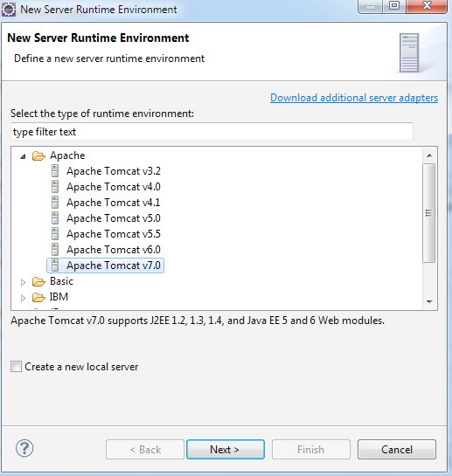452x476 pixels.
Task: Click the IBM folder icon
Action: (x=38, y=298)
